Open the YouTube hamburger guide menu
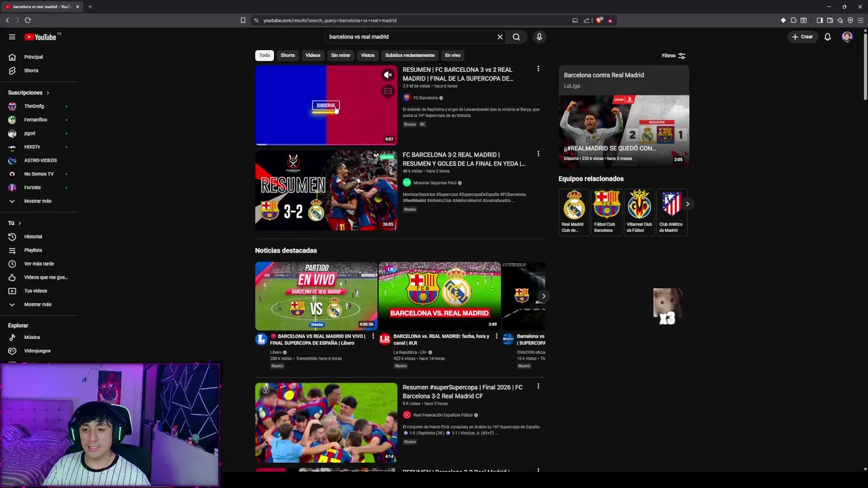Viewport: 868px width, 488px height. coord(12,37)
